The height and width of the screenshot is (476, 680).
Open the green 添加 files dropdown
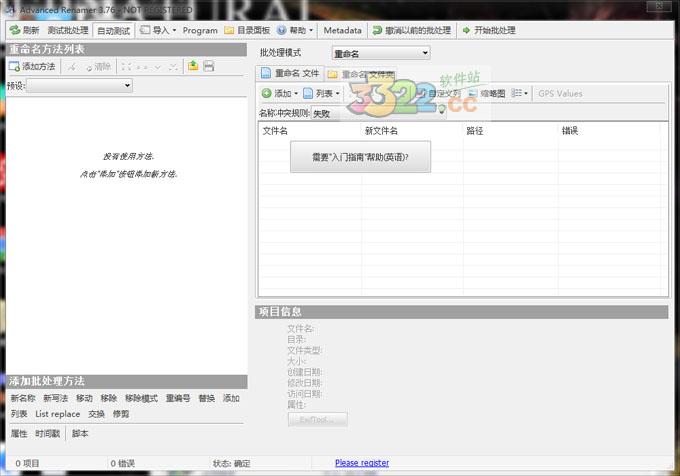tap(280, 93)
